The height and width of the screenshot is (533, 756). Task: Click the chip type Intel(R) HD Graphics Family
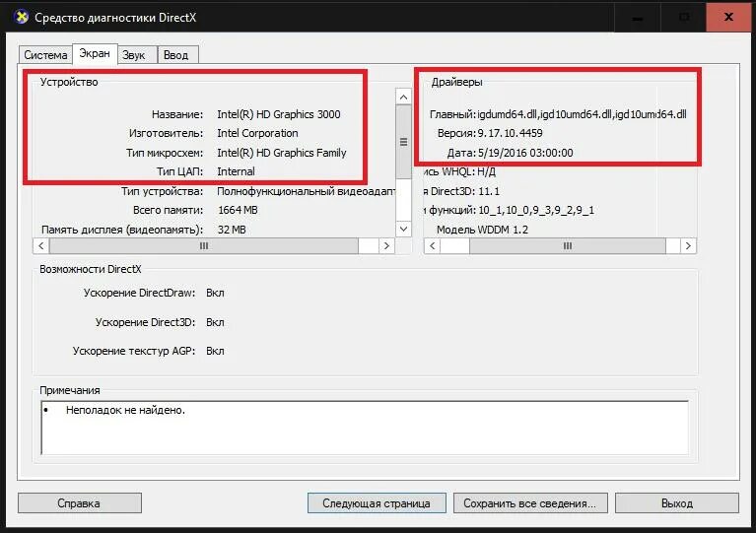(x=282, y=153)
